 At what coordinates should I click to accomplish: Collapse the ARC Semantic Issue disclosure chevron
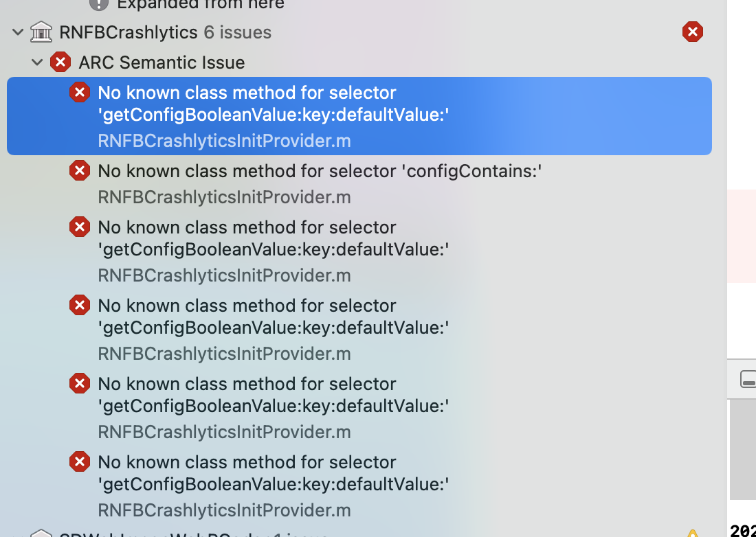pos(37,62)
